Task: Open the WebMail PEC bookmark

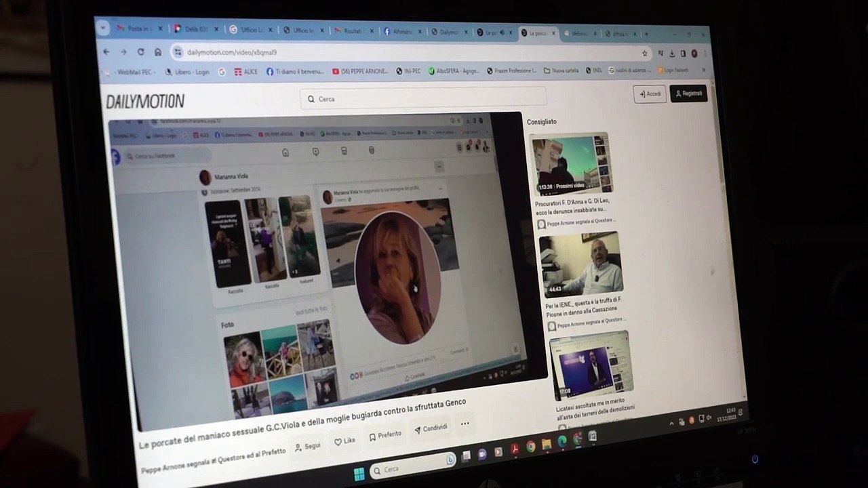Action: point(130,72)
